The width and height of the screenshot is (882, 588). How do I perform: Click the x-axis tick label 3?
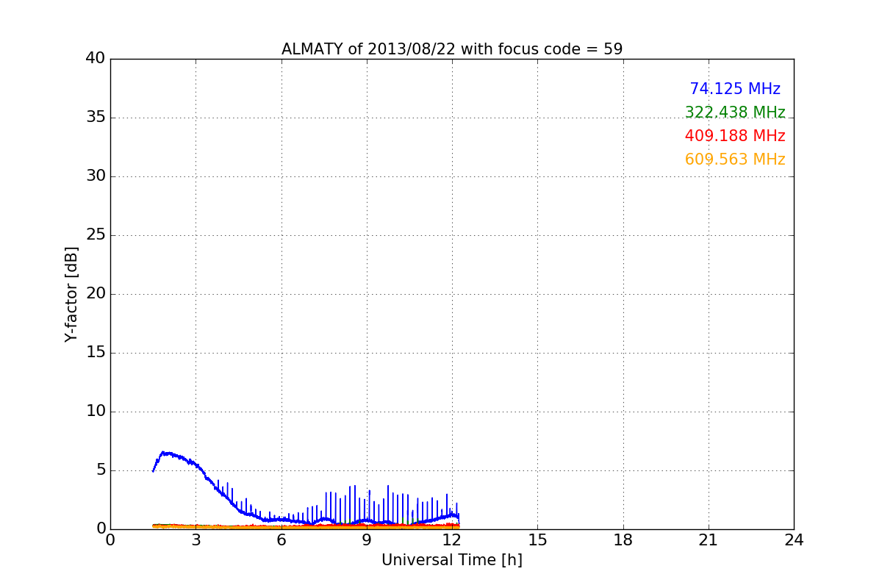point(196,540)
